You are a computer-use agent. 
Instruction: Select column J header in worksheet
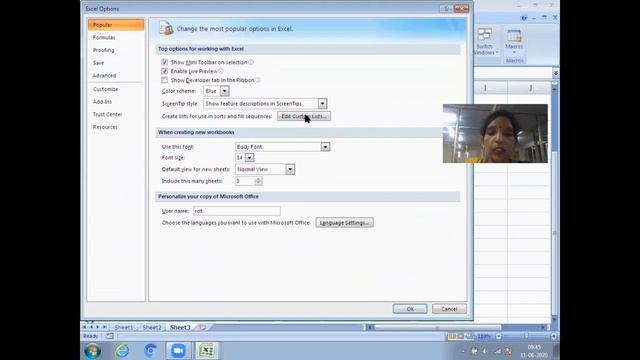[530, 88]
